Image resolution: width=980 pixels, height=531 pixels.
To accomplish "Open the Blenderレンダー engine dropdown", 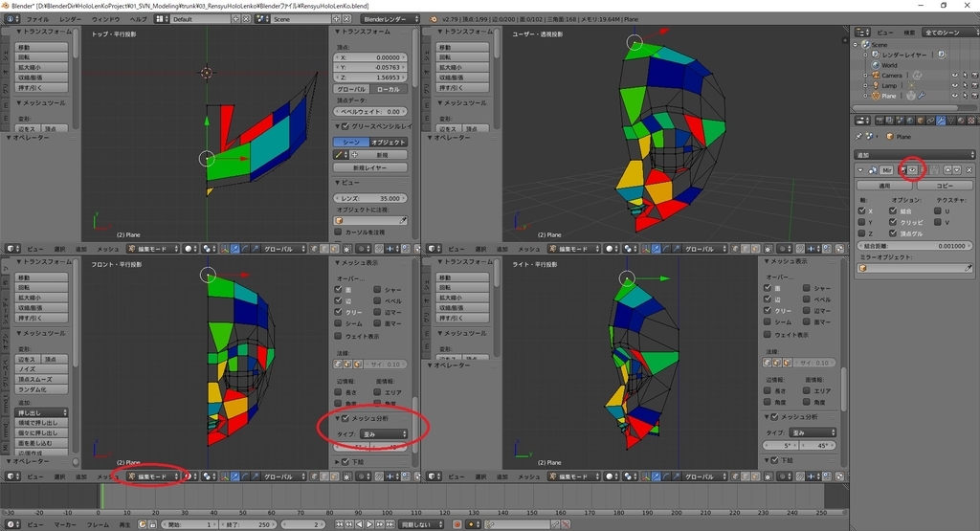I will pyautogui.click(x=390, y=19).
